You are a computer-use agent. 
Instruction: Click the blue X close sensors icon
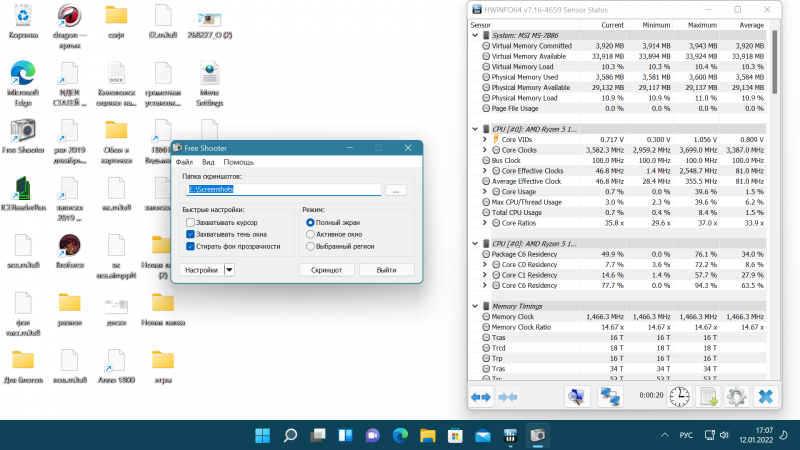click(765, 397)
